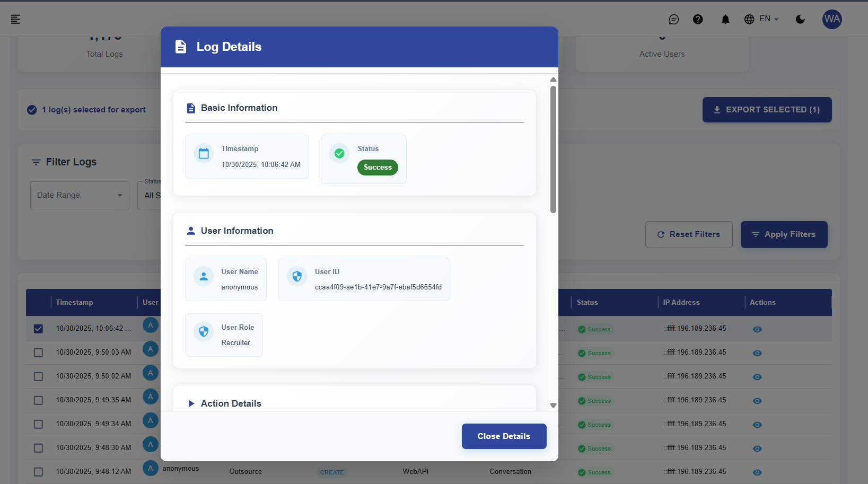Click the modal scrollbar down arrow

(x=553, y=405)
